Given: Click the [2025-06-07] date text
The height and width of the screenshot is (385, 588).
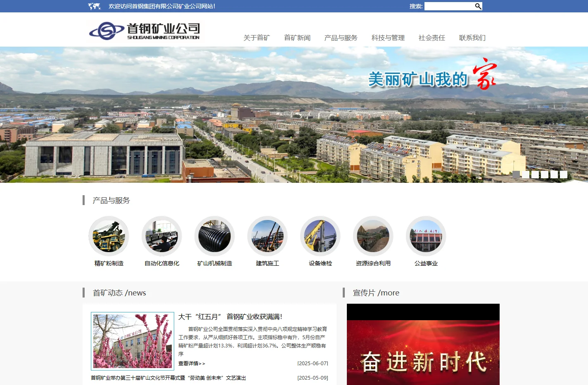Looking at the screenshot, I should (313, 364).
